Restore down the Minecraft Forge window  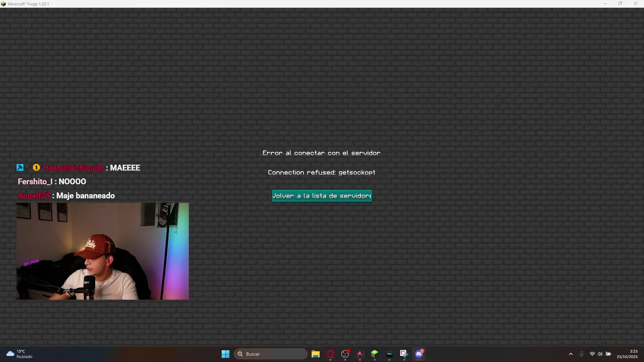point(620,4)
